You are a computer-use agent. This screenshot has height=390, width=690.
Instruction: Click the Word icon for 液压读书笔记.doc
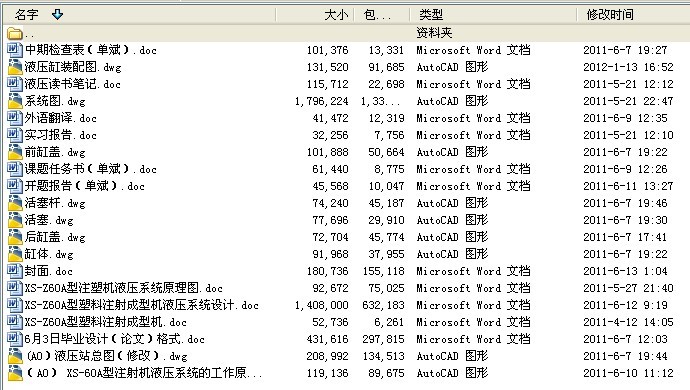click(15, 84)
